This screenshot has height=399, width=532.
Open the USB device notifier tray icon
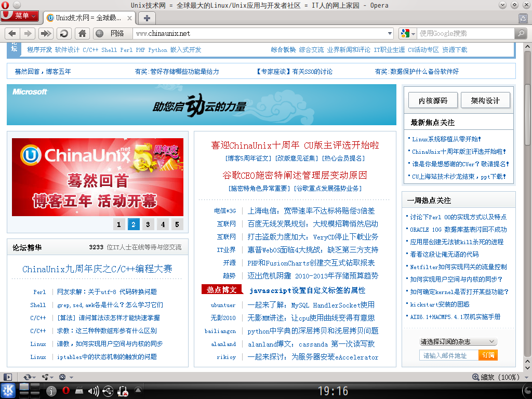click(x=108, y=391)
